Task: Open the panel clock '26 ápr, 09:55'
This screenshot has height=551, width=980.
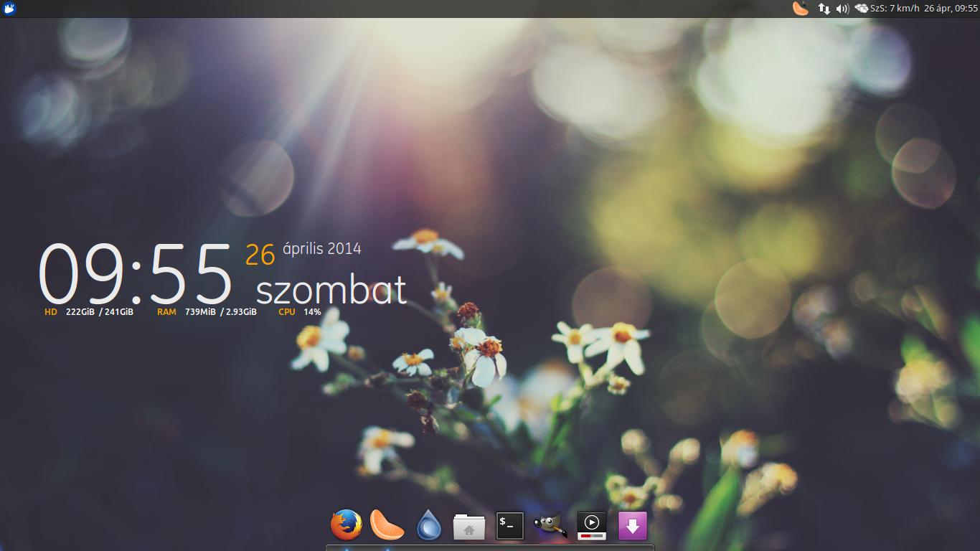Action: (951, 9)
